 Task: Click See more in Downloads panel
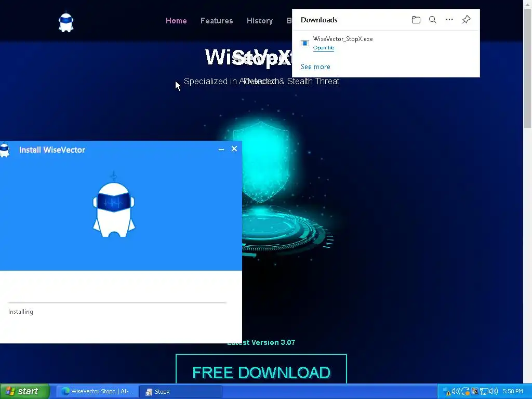click(x=315, y=67)
